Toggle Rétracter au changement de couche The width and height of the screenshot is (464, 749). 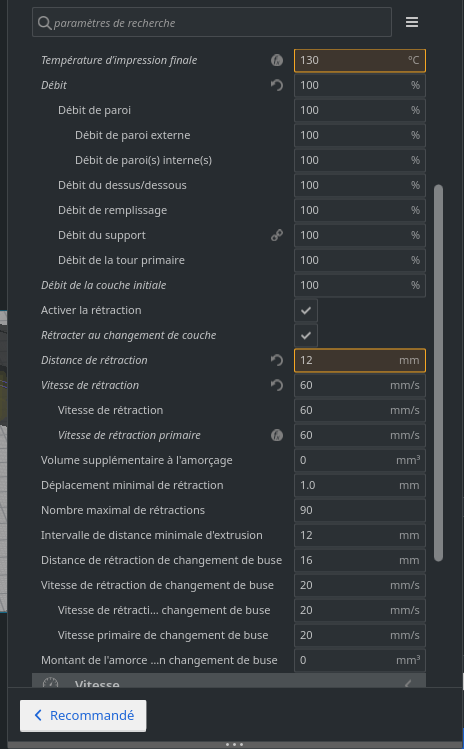pyautogui.click(x=306, y=335)
